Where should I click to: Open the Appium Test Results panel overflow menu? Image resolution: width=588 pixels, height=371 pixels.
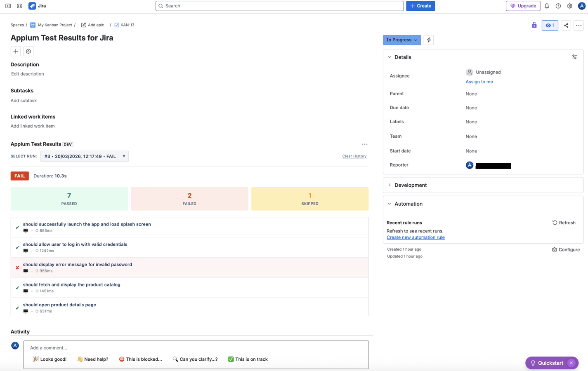point(365,144)
